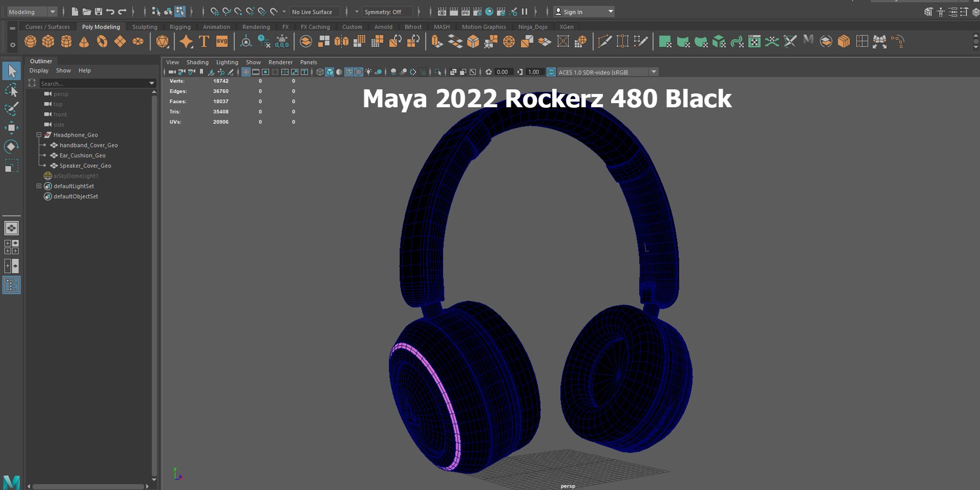Toggle use all lights in viewport
The height and width of the screenshot is (490, 980).
pos(369,72)
